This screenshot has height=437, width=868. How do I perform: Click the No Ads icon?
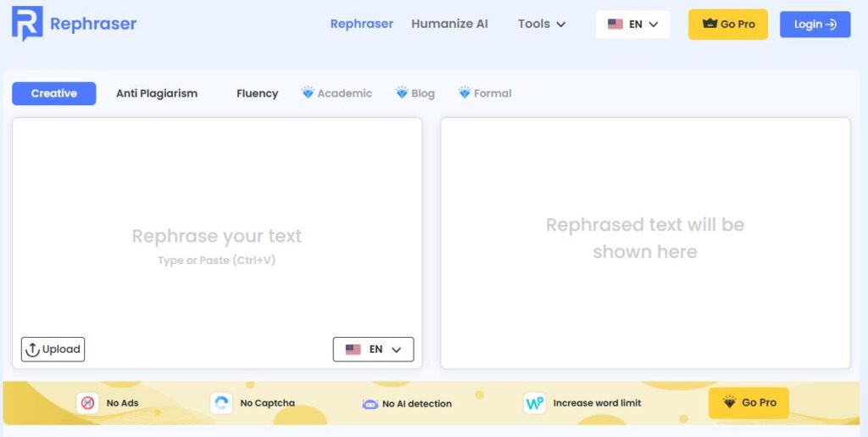pyautogui.click(x=87, y=403)
